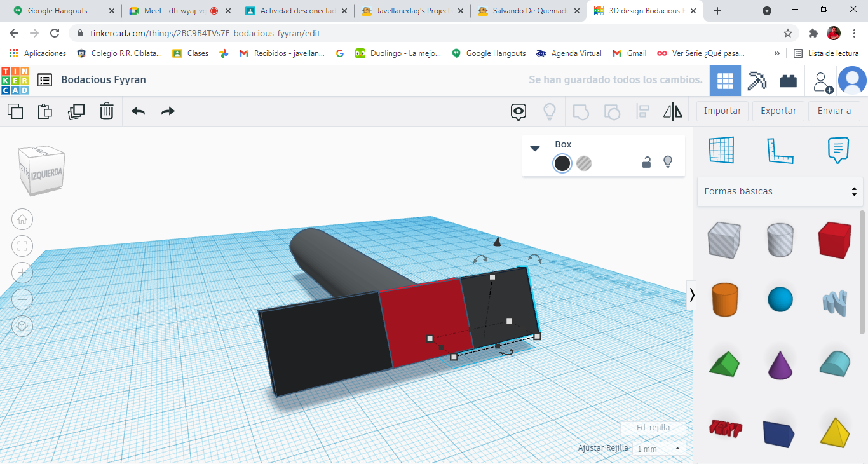Switch to the Meet browser tab
The image size is (868, 464).
179,11
